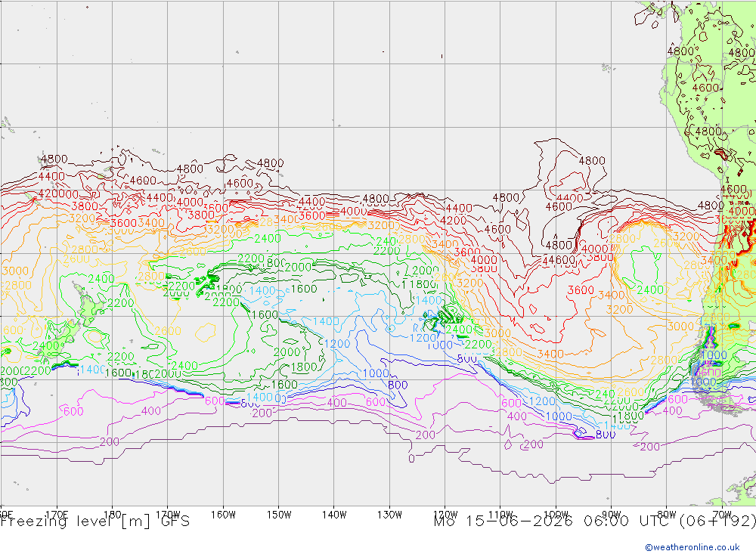Click the purple 200 label near 120W south
756x554 pixels.
pos(425,435)
